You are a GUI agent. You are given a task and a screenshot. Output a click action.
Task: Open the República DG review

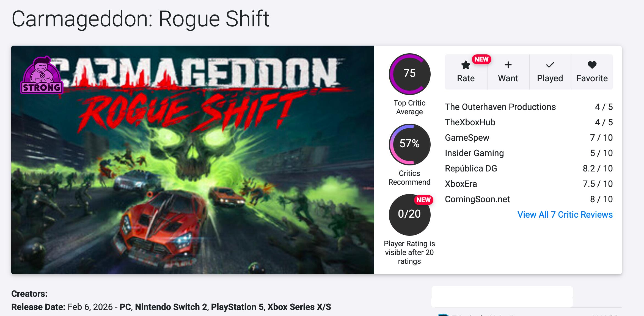471,168
